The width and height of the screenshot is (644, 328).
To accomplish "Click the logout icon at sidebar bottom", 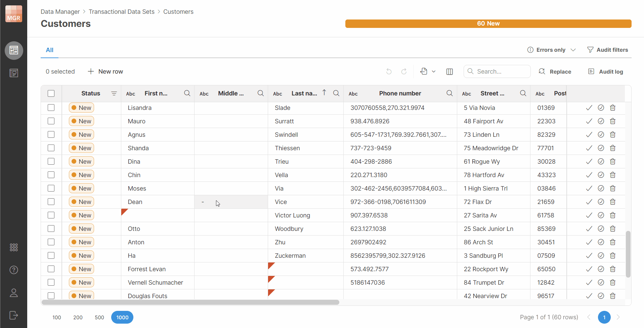I will 14,315.
